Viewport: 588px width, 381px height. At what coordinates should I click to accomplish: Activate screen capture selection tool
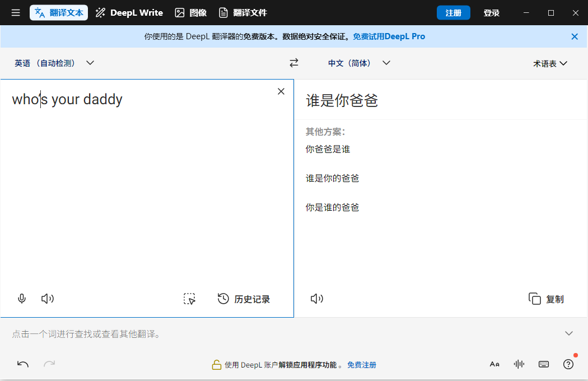point(189,299)
